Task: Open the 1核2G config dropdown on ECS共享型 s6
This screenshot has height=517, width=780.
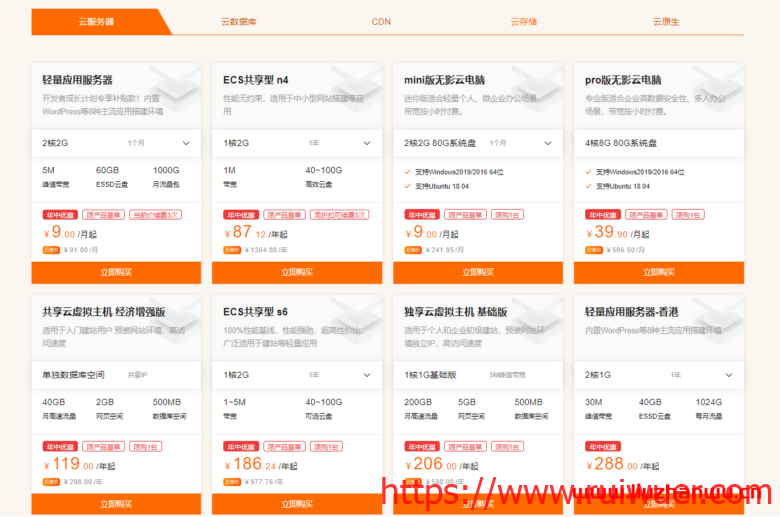Action: point(366,375)
